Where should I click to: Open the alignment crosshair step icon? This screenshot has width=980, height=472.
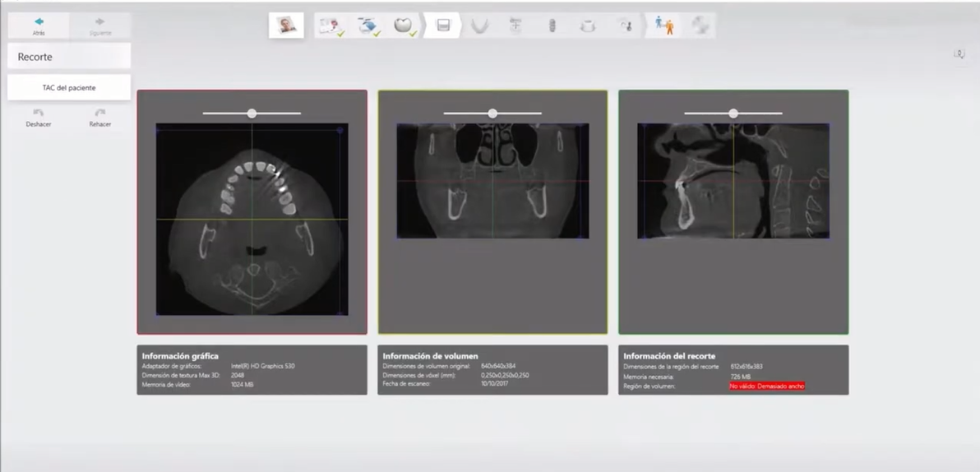(515, 25)
